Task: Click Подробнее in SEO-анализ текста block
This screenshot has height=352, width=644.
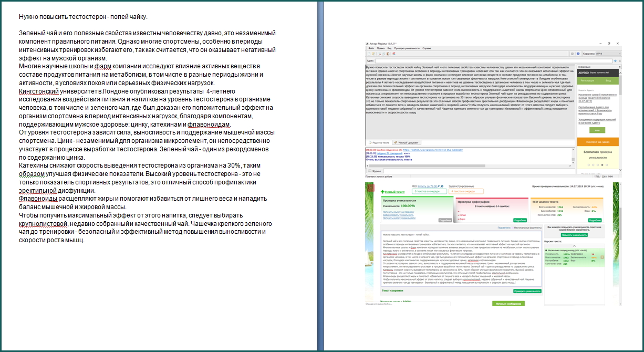Action: (x=595, y=220)
